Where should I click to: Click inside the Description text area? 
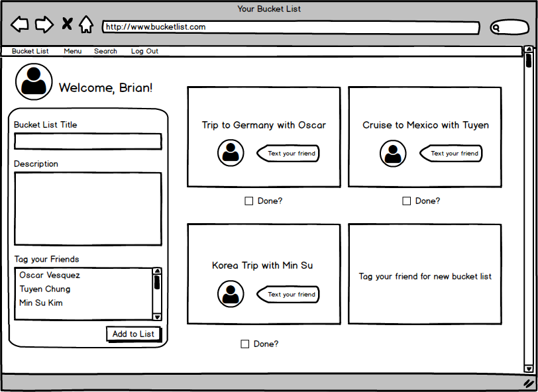(x=88, y=209)
